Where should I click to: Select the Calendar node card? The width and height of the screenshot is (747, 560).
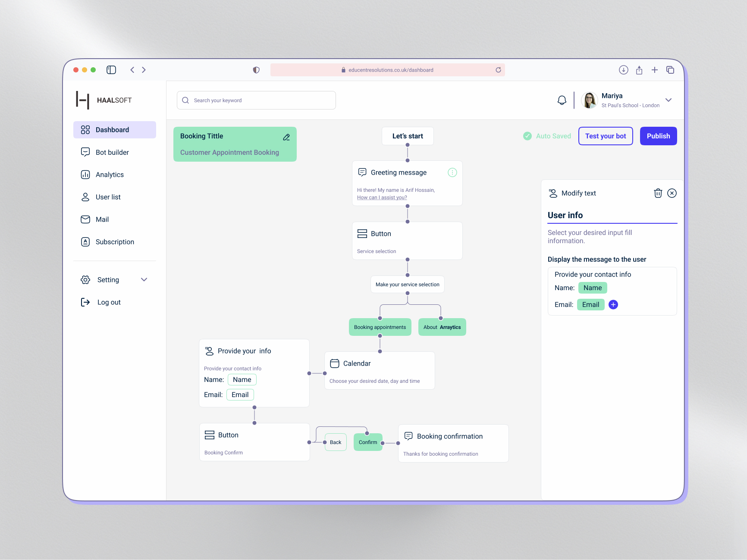tap(380, 371)
